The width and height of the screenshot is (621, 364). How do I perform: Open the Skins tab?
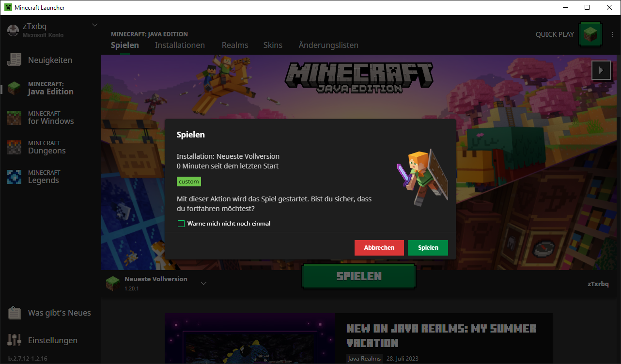tap(273, 45)
